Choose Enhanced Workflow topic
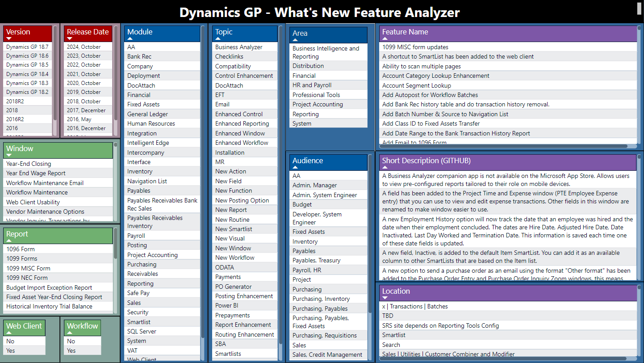 245,143
